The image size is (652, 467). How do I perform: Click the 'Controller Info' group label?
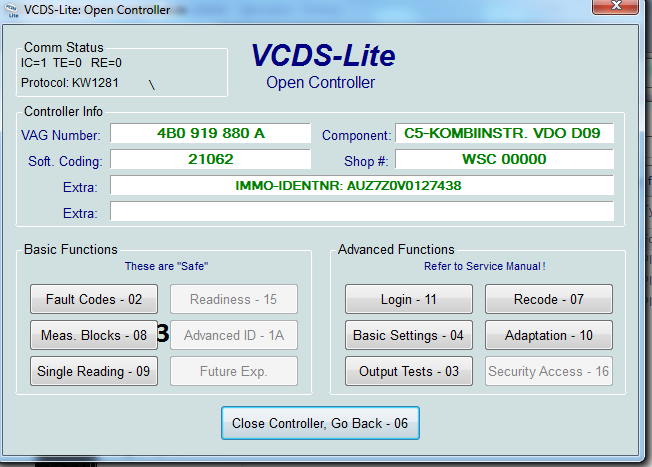(x=63, y=111)
